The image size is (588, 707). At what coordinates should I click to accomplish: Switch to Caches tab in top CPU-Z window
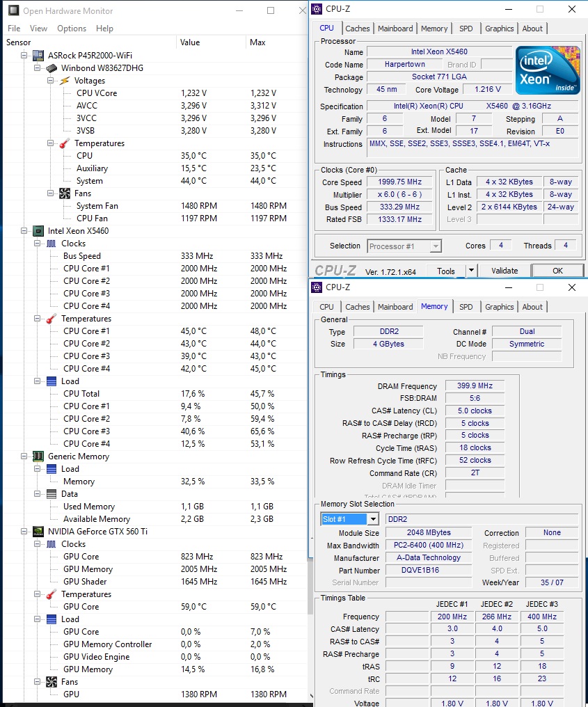click(358, 29)
